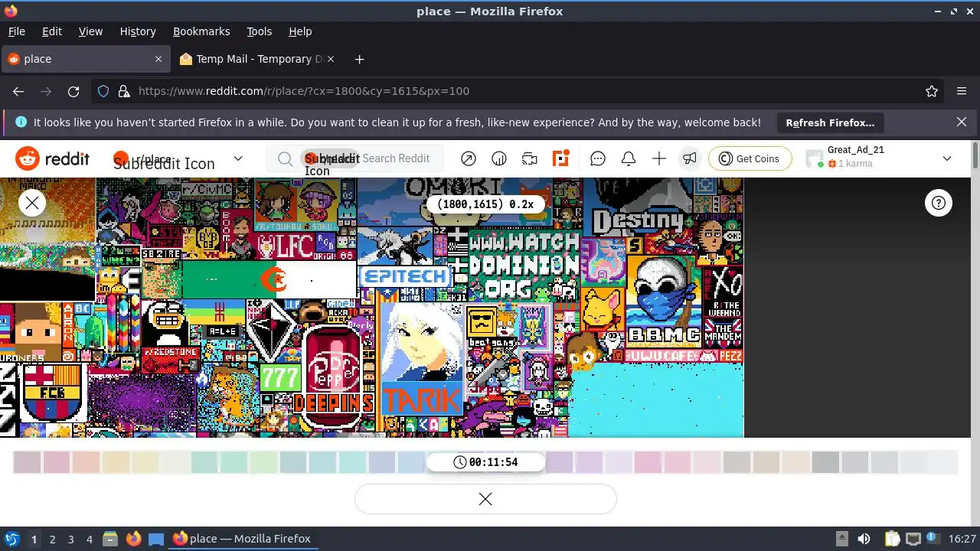
Task: Close the canvas with round X button
Action: (x=32, y=203)
